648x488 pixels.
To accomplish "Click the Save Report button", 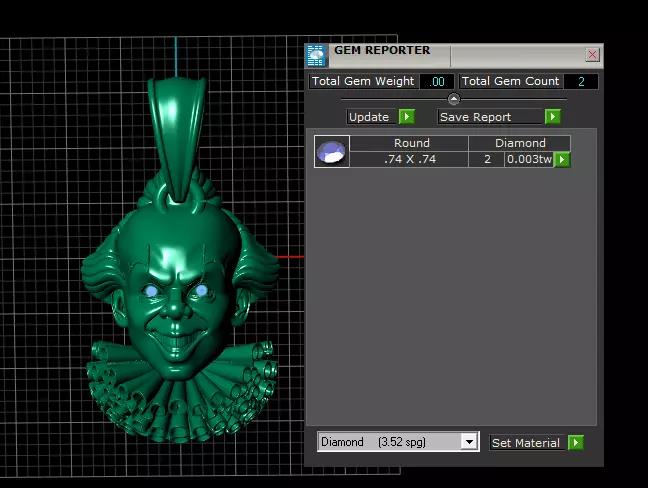I will 490,117.
